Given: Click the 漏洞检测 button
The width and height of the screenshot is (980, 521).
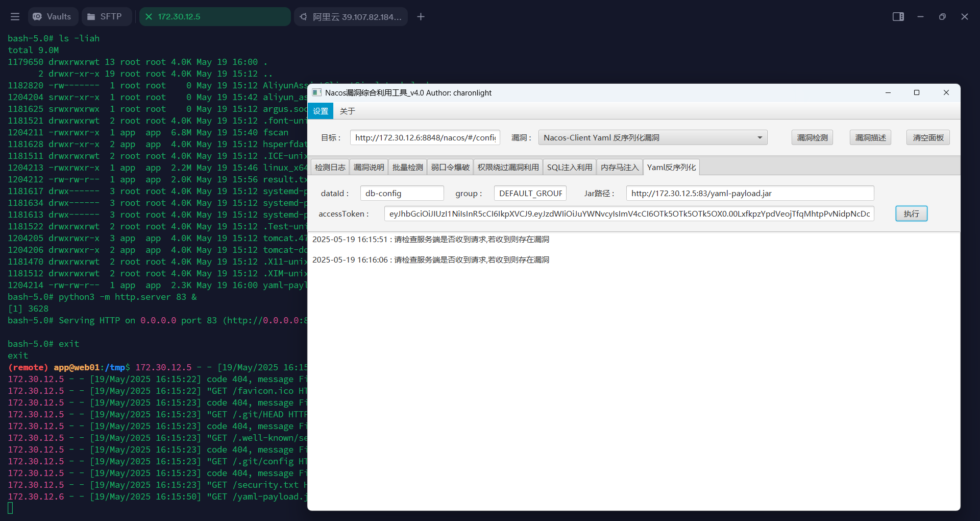Looking at the screenshot, I should pyautogui.click(x=812, y=137).
